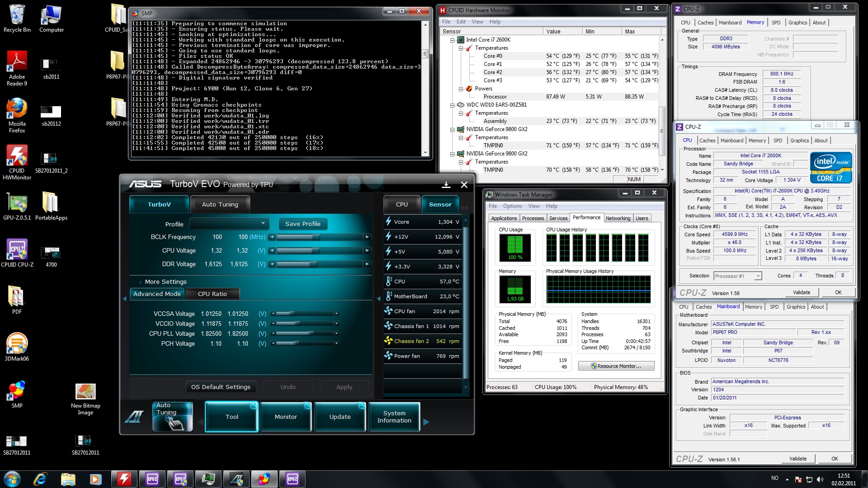Open the Monitor section in AI Suite
Viewport: 868px width, 488px height.
[x=286, y=417]
